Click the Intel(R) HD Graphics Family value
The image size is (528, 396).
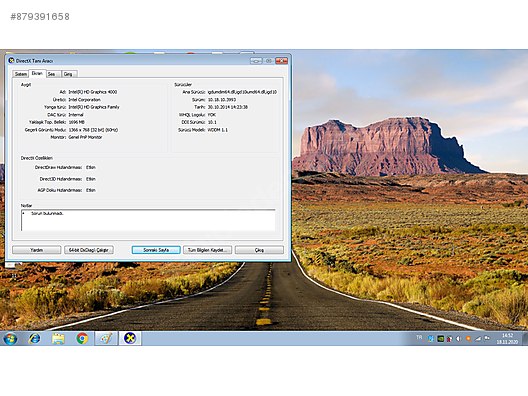click(x=94, y=107)
